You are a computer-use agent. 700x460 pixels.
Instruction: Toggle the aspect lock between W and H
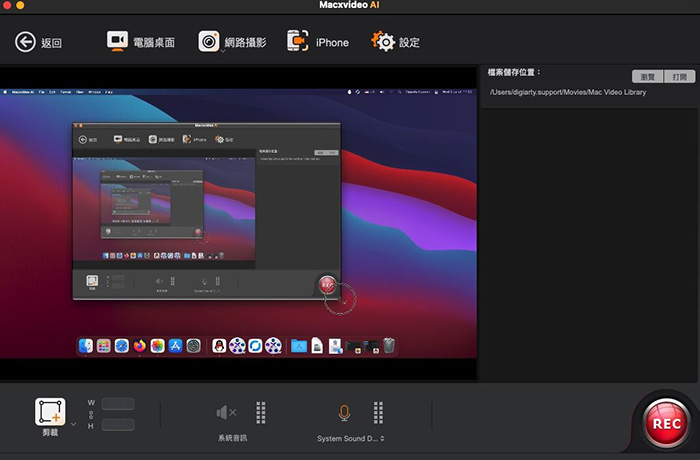click(91, 414)
